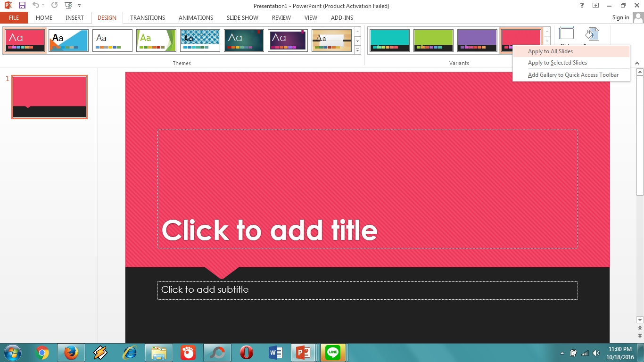644x362 pixels.
Task: Choose the green color variant
Action: (x=433, y=41)
